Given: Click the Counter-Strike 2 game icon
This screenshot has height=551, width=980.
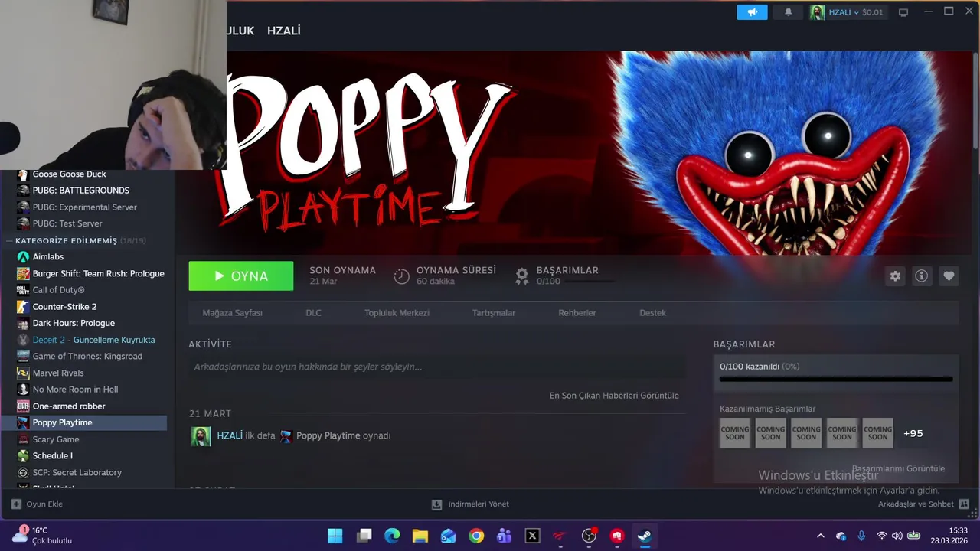Looking at the screenshot, I should [x=23, y=307].
